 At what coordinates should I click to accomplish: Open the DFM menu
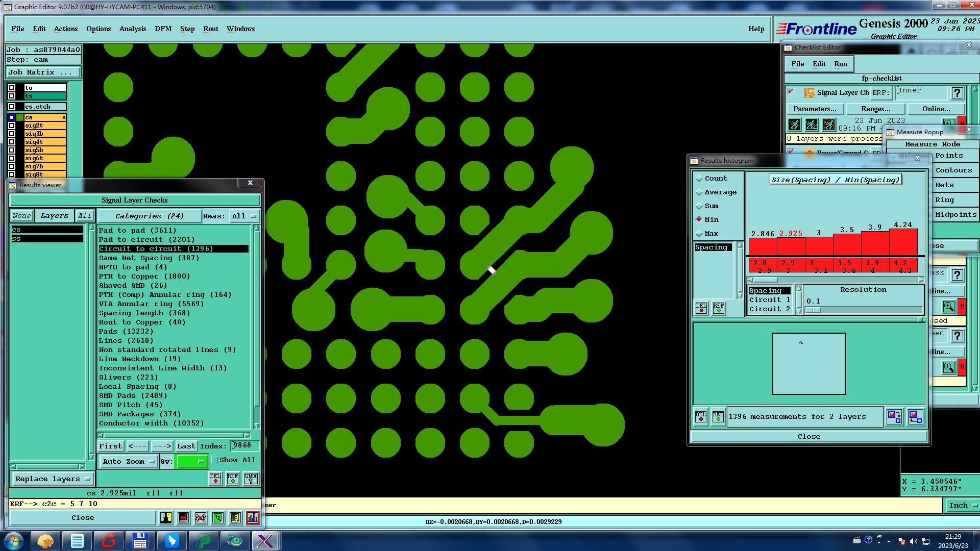[163, 29]
